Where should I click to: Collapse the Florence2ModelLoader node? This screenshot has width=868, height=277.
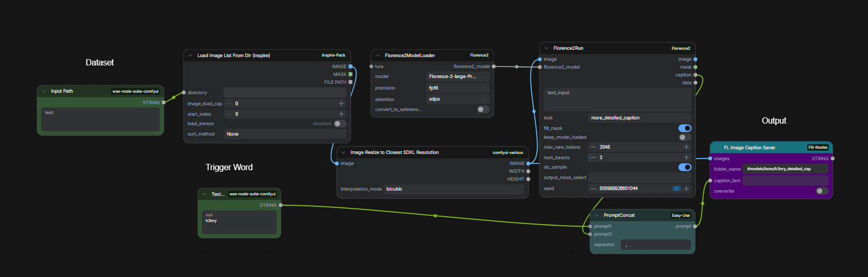tap(378, 56)
